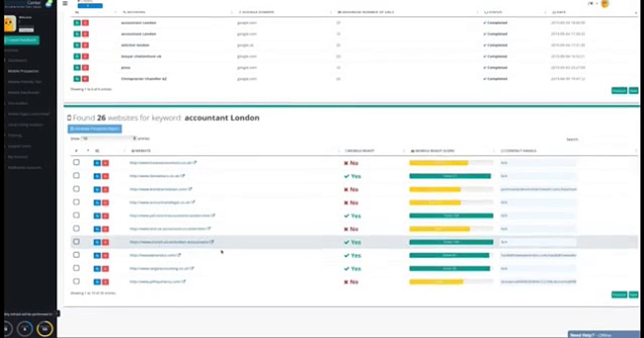This screenshot has width=644, height=338.
Task: Click blue view icon in highlighted website row
Action: point(97,242)
